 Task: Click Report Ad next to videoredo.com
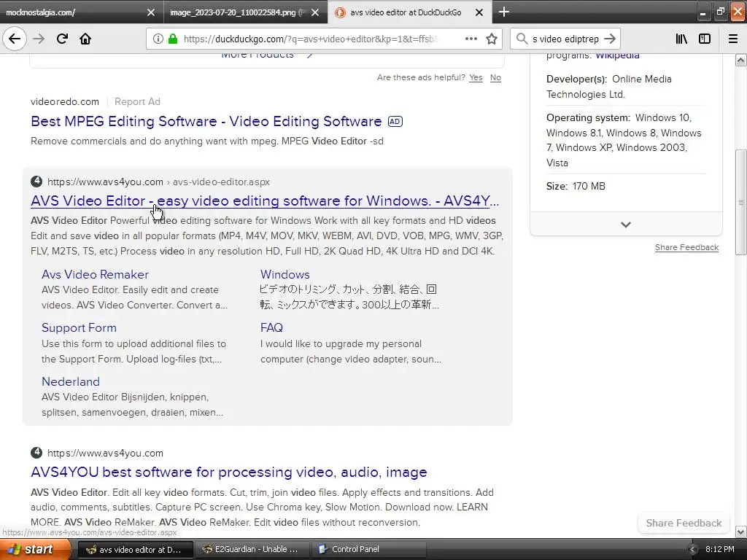point(137,101)
